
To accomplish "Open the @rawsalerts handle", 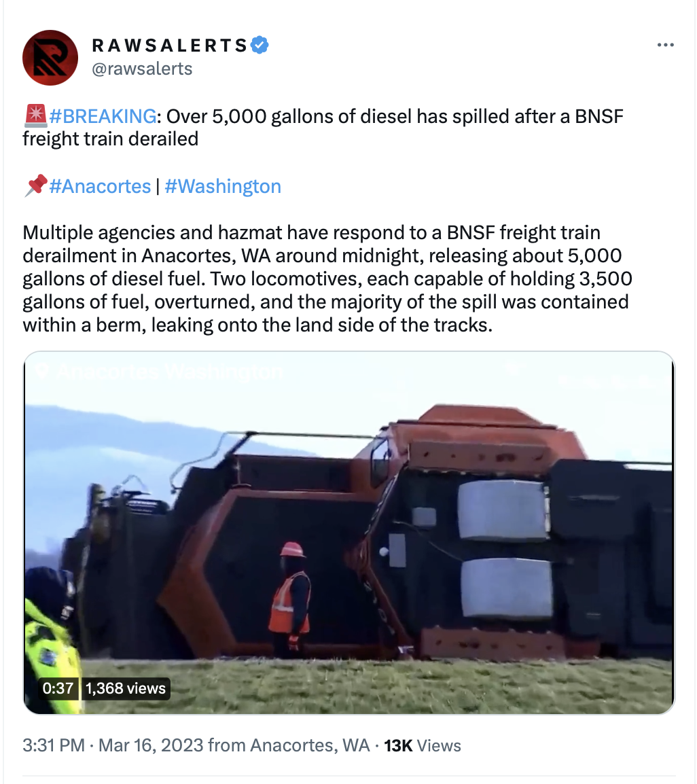I will (x=142, y=69).
